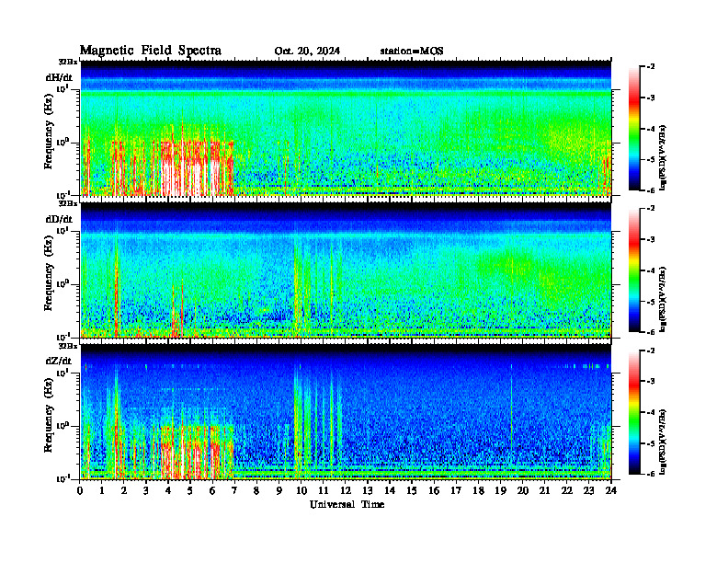Click hour tick label "9" on time axis
This screenshot has width=728, height=563.
click(x=279, y=490)
